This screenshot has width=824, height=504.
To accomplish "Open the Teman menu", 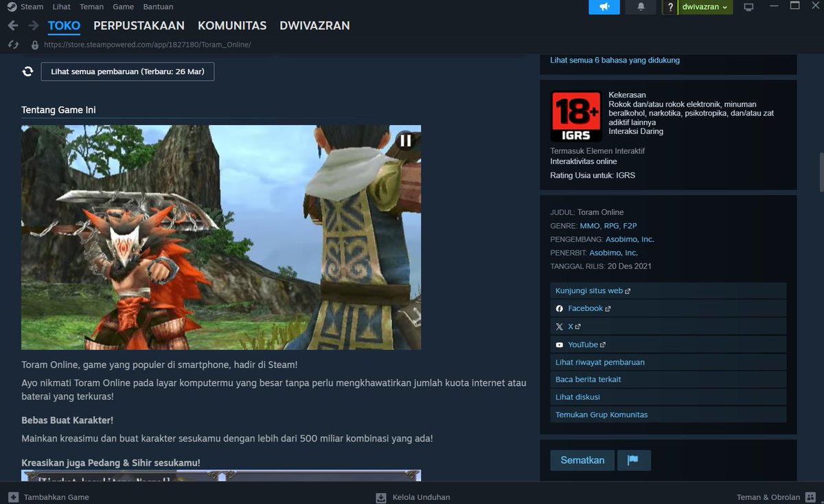I will [91, 7].
